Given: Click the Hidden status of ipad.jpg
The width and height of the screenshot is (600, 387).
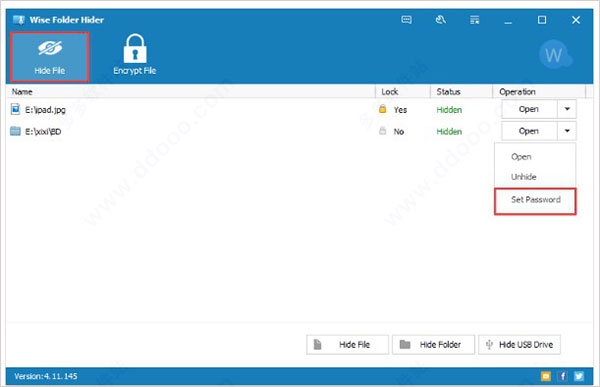Looking at the screenshot, I should click(449, 110).
